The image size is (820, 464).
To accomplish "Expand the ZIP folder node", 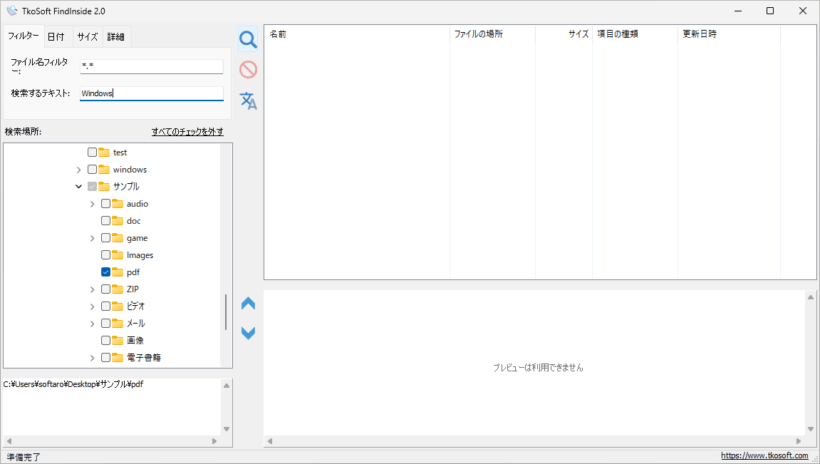I will pyautogui.click(x=92, y=289).
